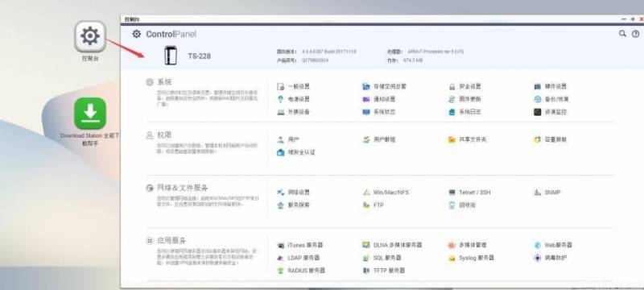Open 安全设置 security settings
The height and width of the screenshot is (290, 644).
[x=465, y=86]
